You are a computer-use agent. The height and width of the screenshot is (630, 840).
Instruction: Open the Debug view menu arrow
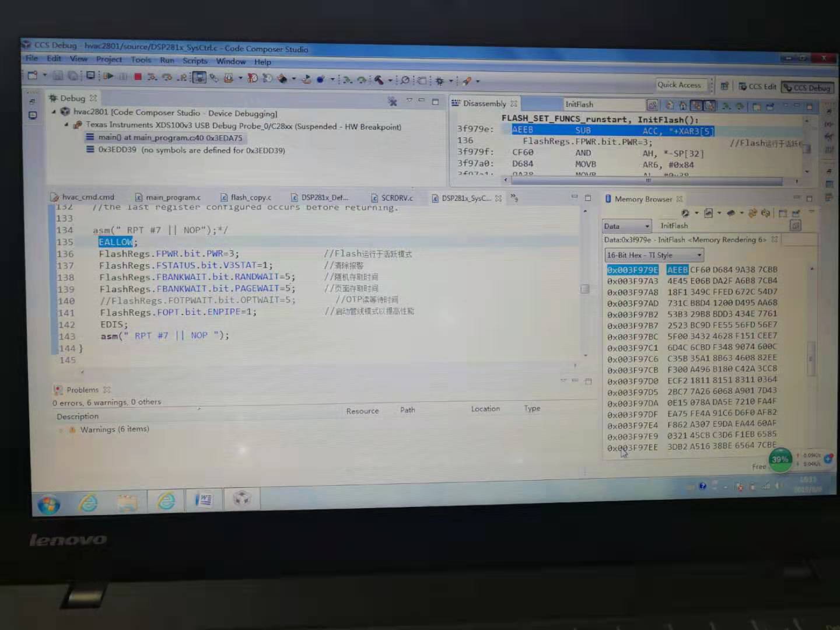[x=409, y=100]
